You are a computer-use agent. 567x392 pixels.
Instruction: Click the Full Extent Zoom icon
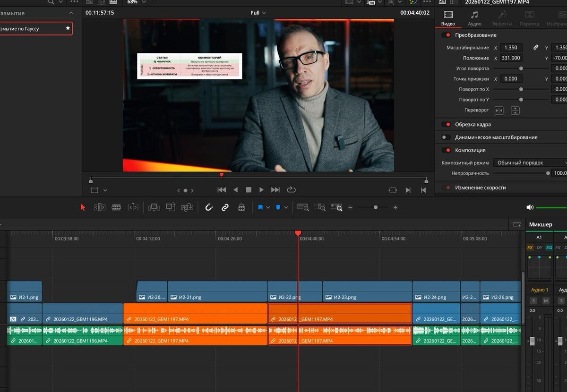[x=303, y=207]
